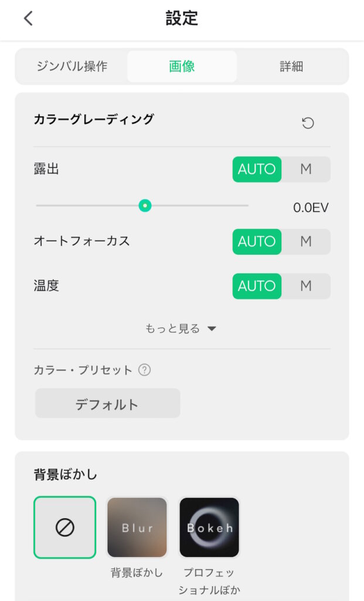Image resolution: width=364 pixels, height=601 pixels.
Task: Reset color grading with the undo icon
Action: click(308, 123)
